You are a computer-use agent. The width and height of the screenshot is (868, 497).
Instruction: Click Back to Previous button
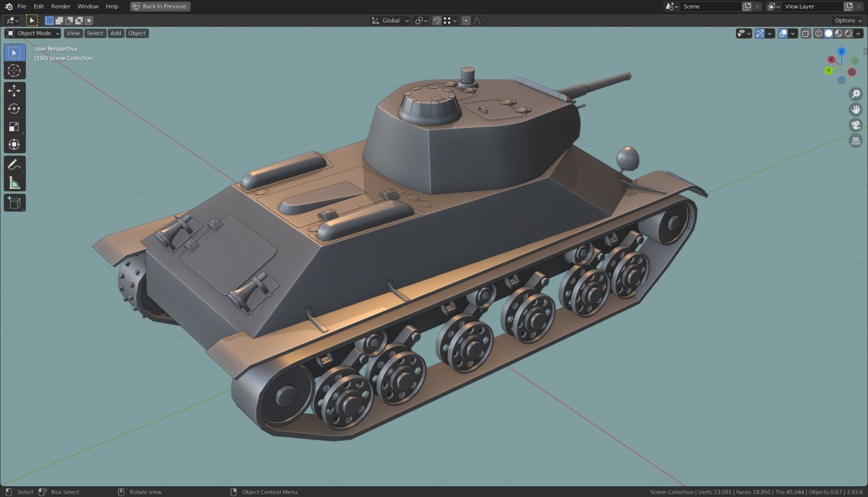(x=160, y=6)
